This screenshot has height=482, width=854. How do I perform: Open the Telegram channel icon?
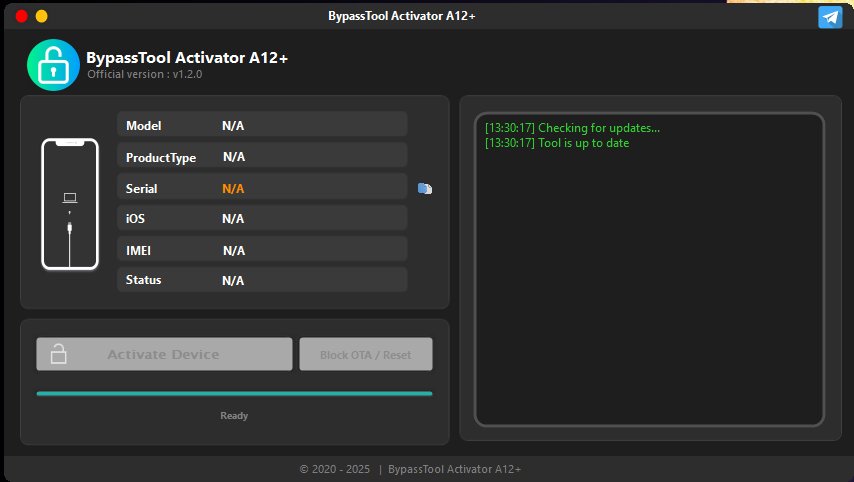pos(829,17)
